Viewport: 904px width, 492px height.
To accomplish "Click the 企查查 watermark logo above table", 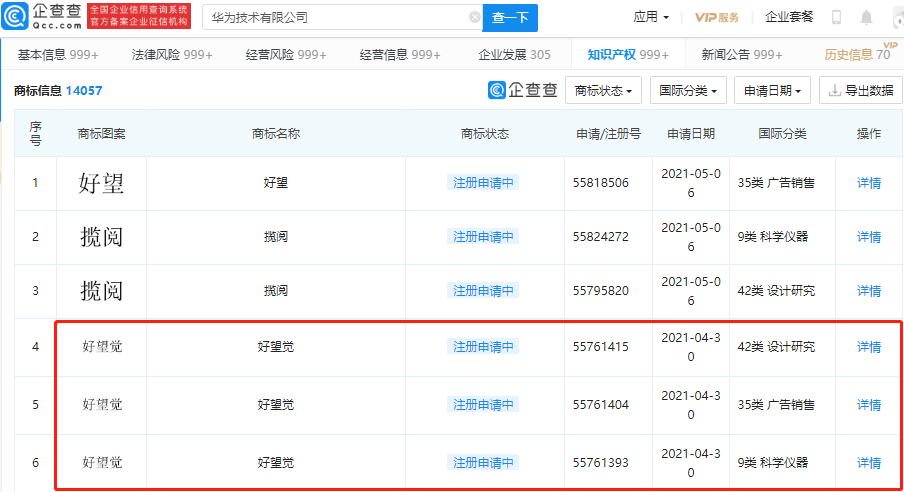I will (523, 91).
